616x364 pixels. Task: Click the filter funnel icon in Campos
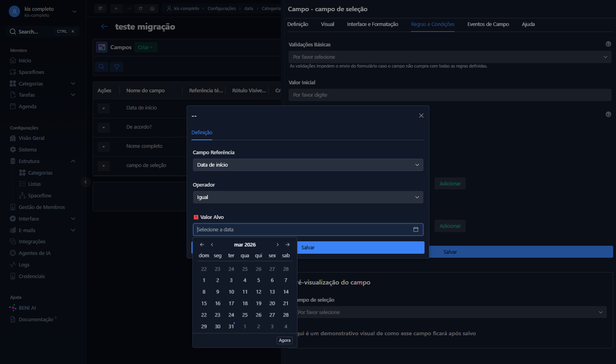click(x=117, y=67)
